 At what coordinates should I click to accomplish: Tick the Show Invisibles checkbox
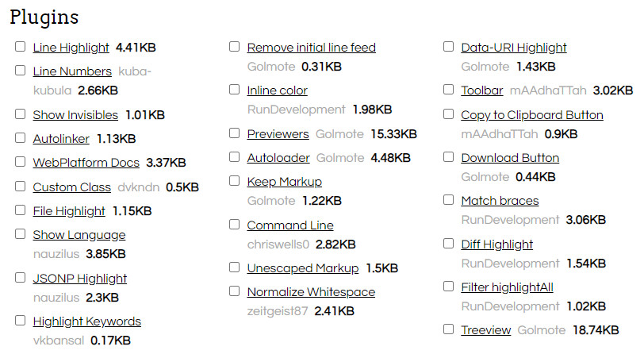click(x=21, y=114)
